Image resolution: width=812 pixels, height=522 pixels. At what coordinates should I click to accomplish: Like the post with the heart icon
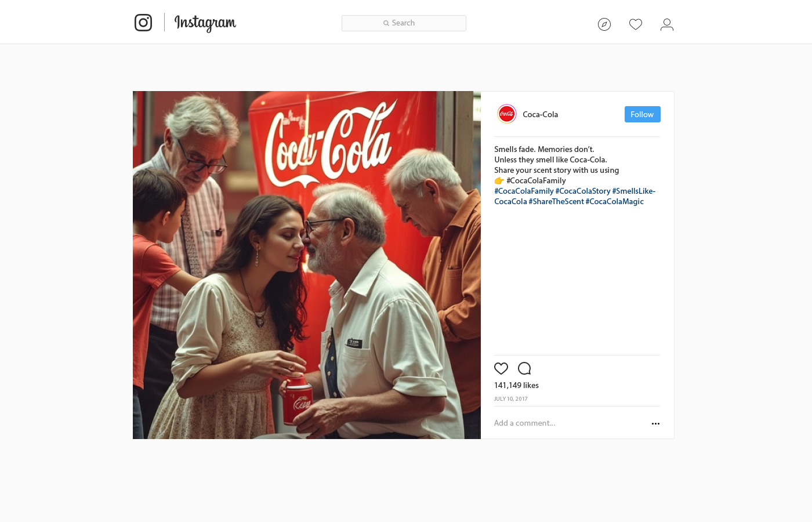click(501, 368)
